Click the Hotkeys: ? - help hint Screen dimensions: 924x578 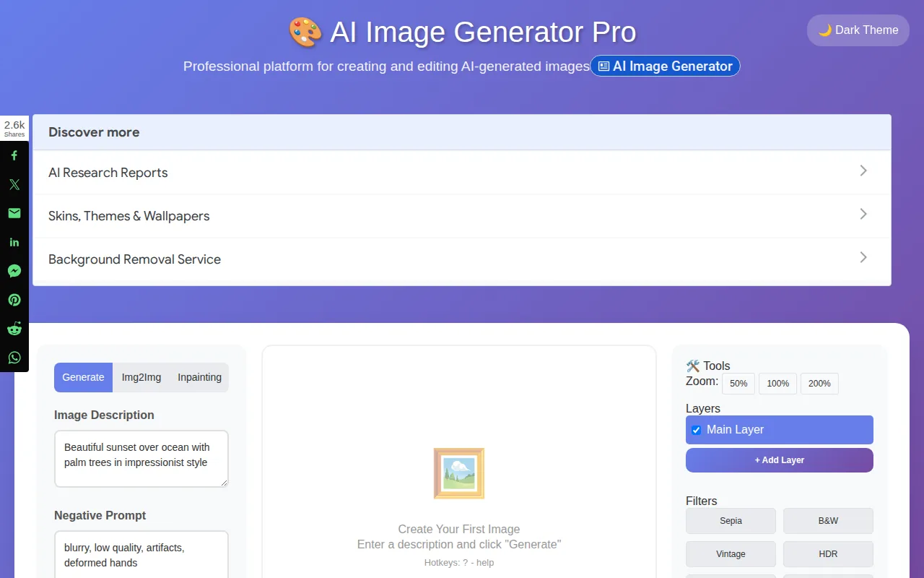459,562
